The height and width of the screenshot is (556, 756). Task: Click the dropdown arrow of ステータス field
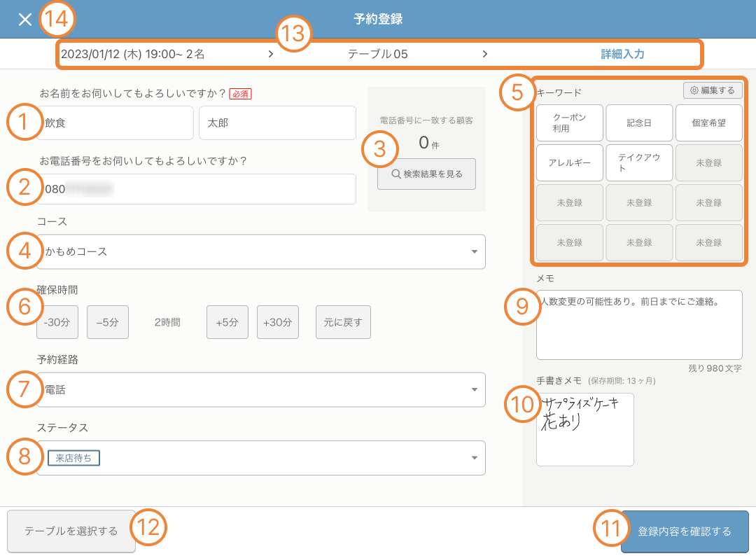(x=475, y=458)
